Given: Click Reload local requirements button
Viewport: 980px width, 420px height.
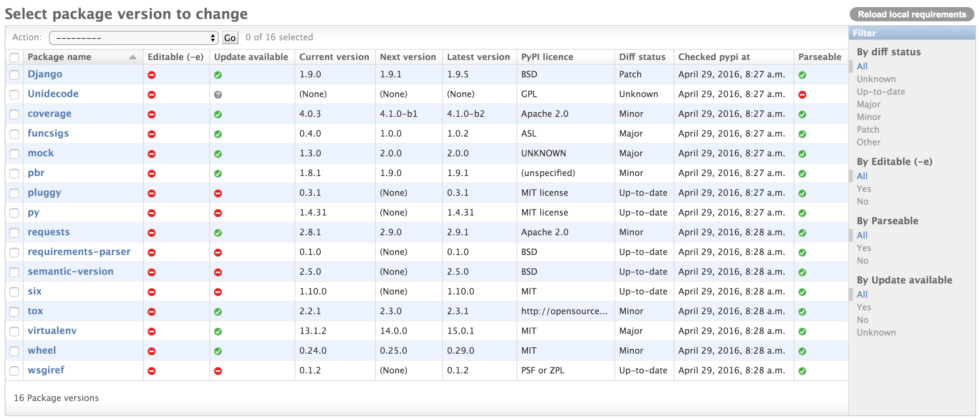Looking at the screenshot, I should [x=912, y=15].
